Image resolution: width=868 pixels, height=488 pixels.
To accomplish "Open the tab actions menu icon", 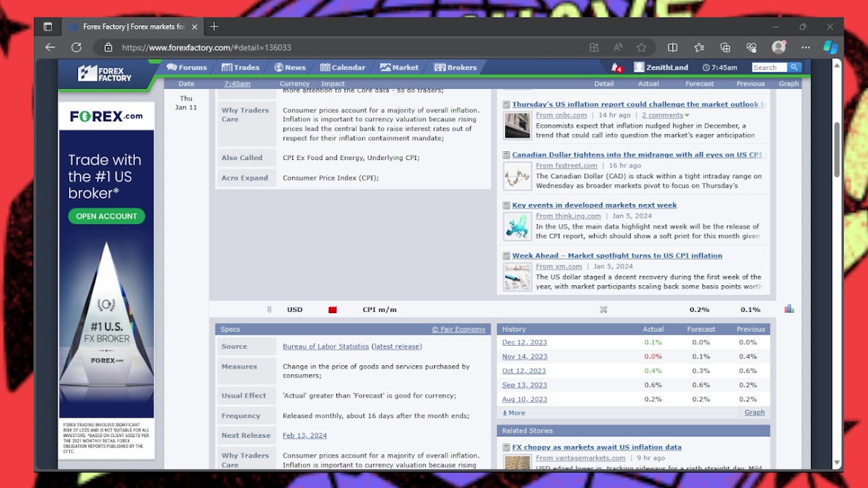I will pyautogui.click(x=47, y=26).
